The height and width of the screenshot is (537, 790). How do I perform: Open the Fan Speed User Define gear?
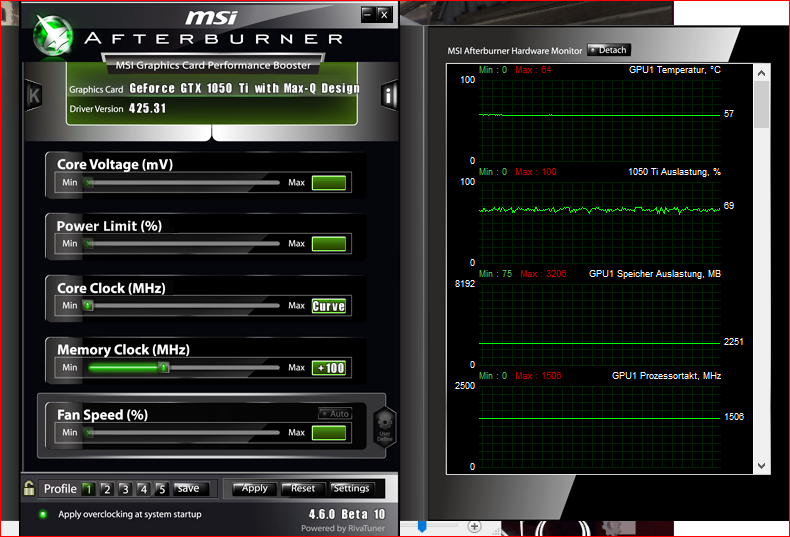pos(384,427)
